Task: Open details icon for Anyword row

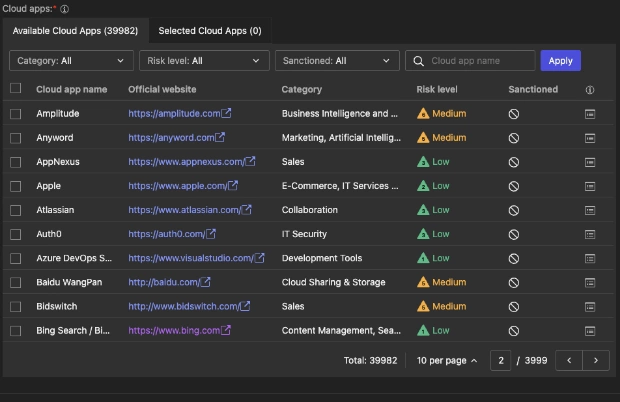Action: [590, 138]
